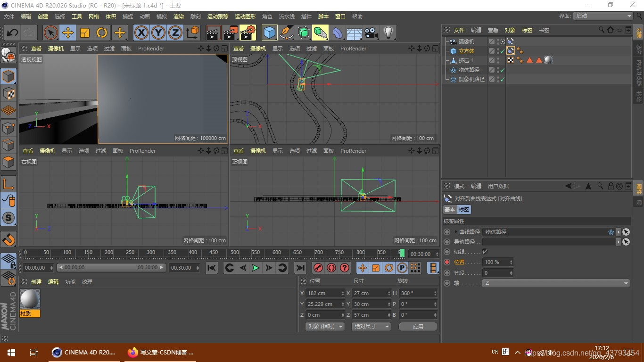Image resolution: width=644 pixels, height=362 pixels.
Task: Open the Floor environment icon
Action: tap(355, 33)
